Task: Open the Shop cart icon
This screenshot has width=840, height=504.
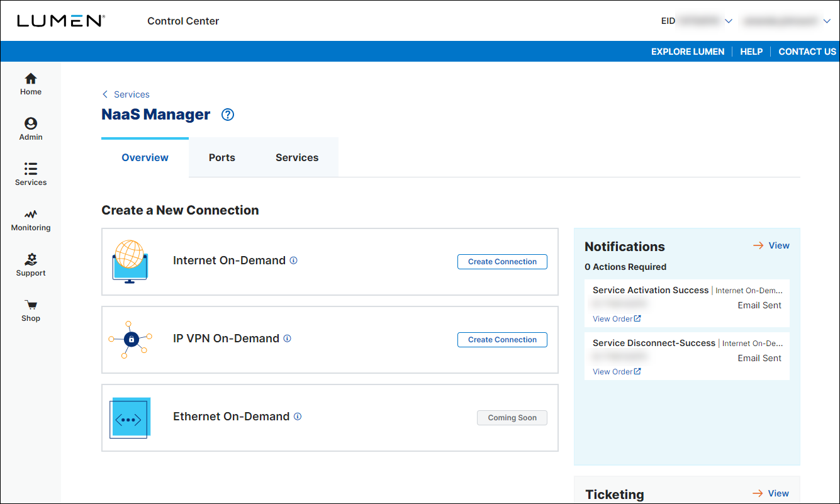Action: (x=30, y=305)
